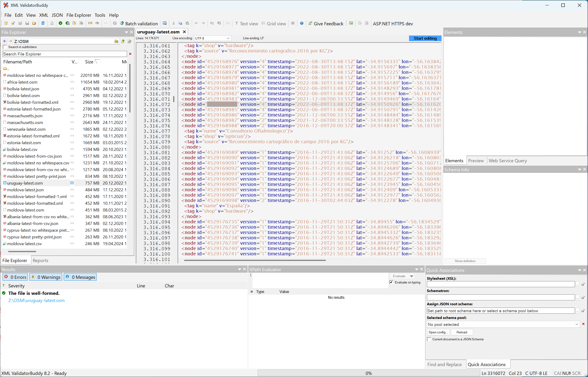Switch to the Web Service Query tab

507,161
